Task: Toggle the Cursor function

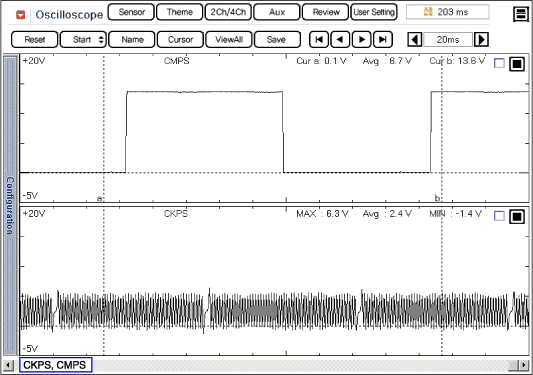Action: point(180,40)
